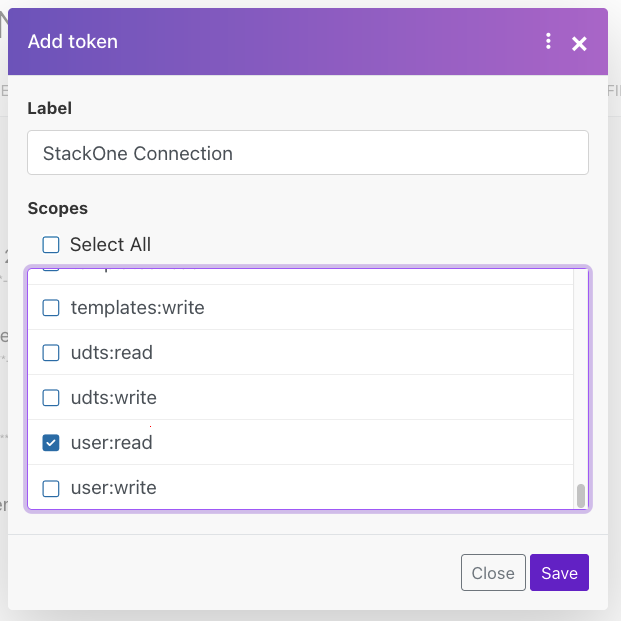Click the templates:write label text
Viewport: 621px width, 621px height.
coord(137,308)
